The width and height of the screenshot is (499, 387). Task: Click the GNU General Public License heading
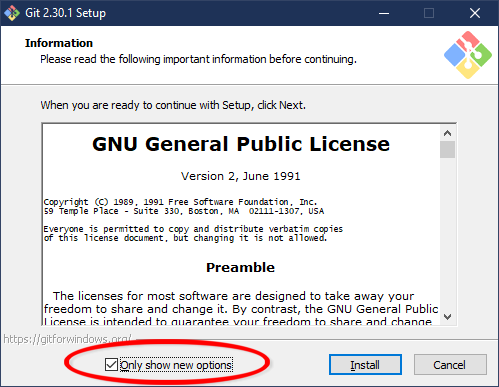pyautogui.click(x=241, y=144)
